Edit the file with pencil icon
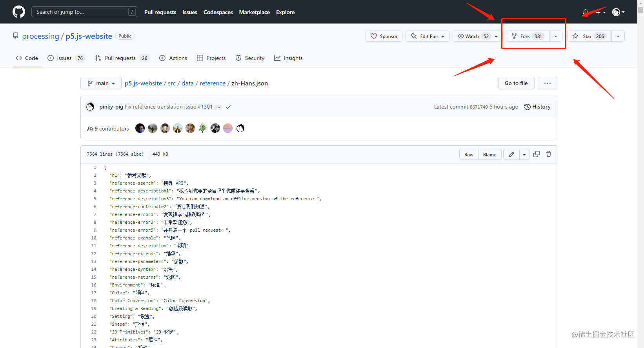This screenshot has width=644, height=348. [x=511, y=154]
